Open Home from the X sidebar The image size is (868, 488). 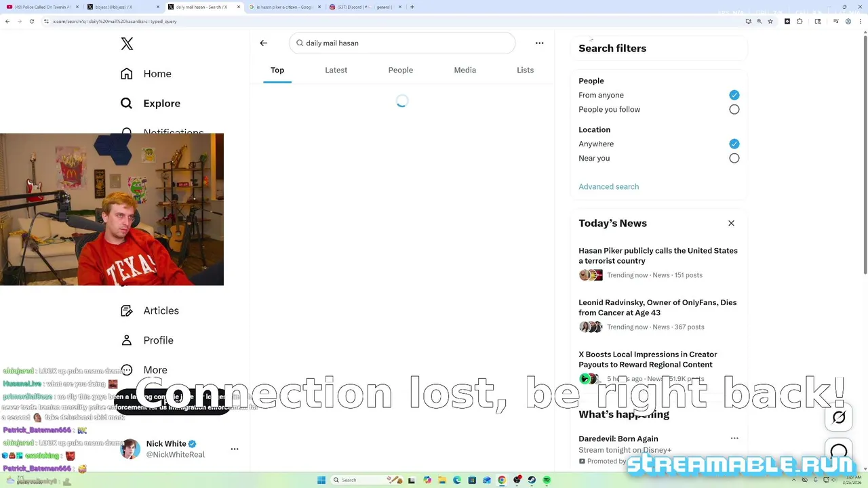(x=147, y=74)
